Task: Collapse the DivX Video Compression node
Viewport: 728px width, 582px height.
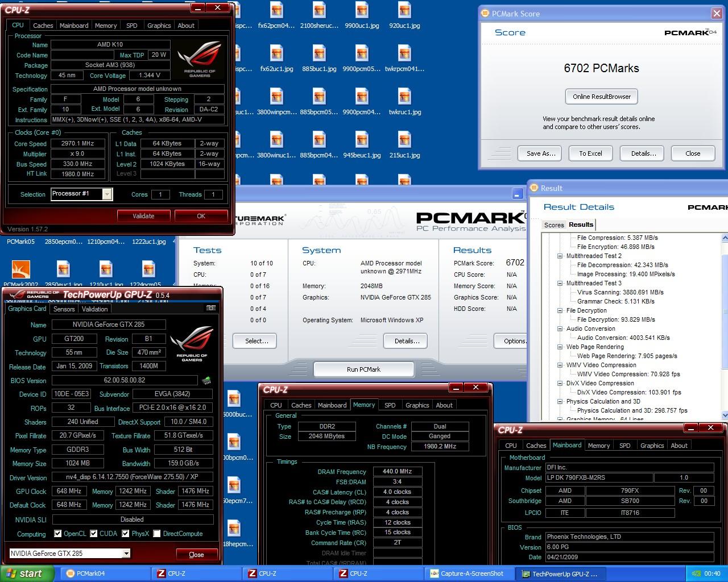Action: point(560,383)
